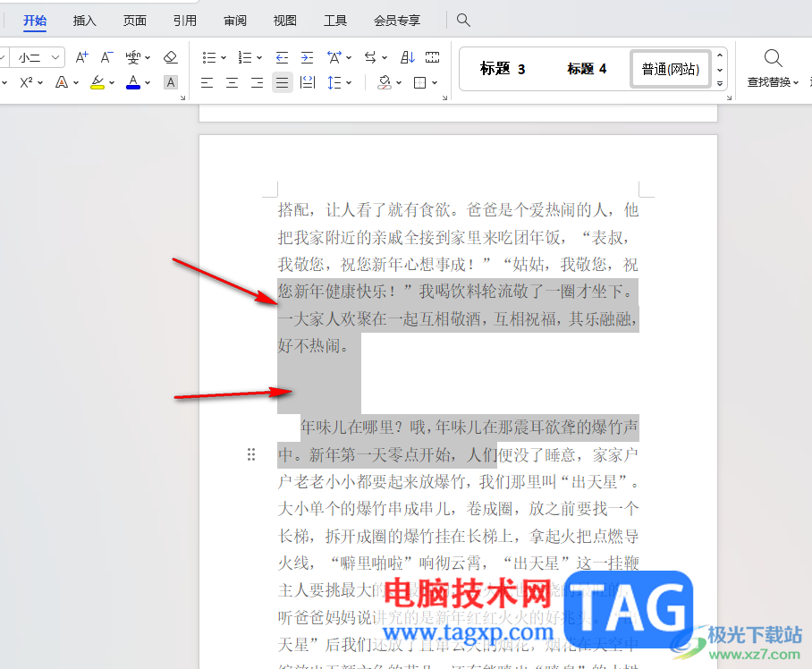This screenshot has width=812, height=669.
Task: Open paragraph settings dialog launcher
Action: pos(444,97)
